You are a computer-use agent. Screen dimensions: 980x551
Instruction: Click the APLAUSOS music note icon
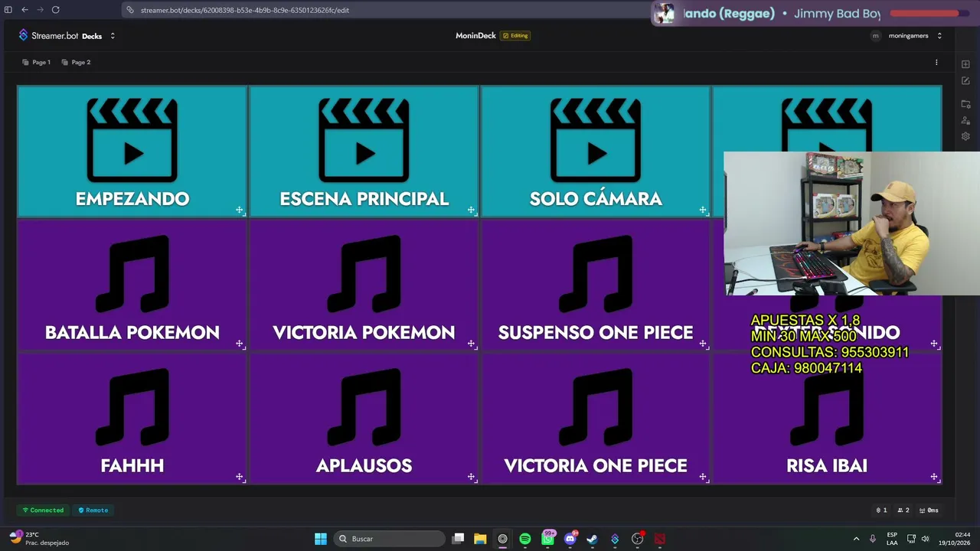coord(364,407)
